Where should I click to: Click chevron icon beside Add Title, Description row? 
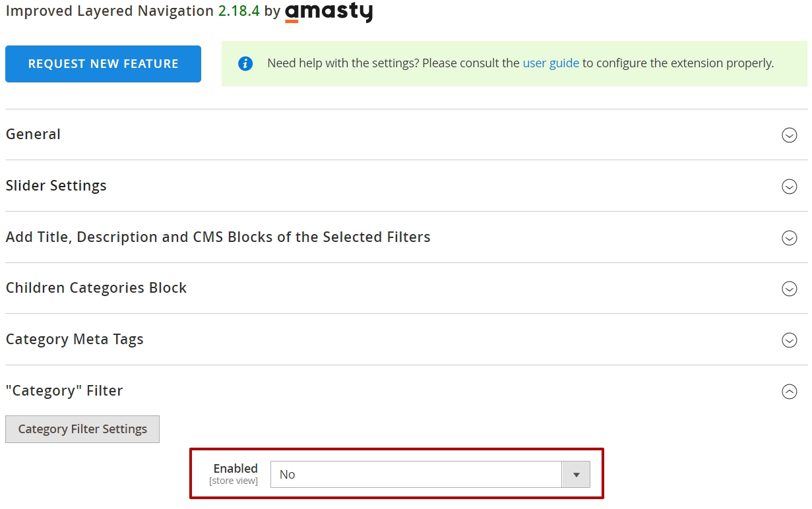click(789, 238)
